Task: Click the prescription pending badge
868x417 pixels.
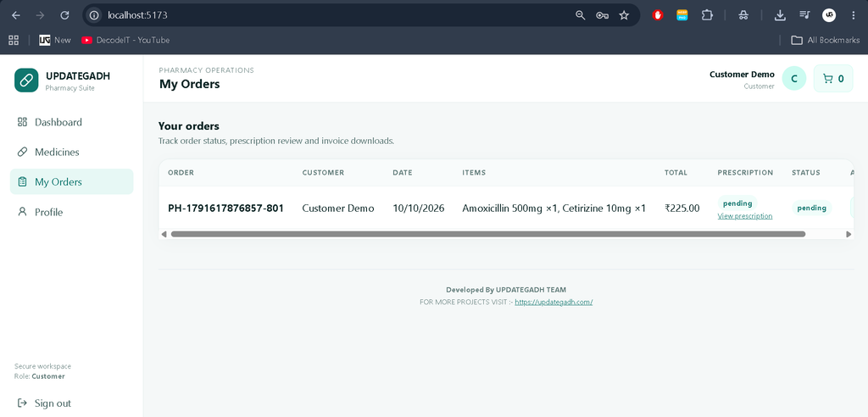Action: point(737,203)
